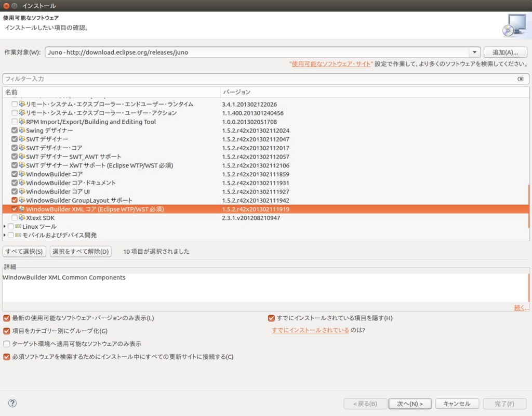Uncheck the SWT デザイナー SWT_AWT サポート checkbox

click(x=14, y=157)
